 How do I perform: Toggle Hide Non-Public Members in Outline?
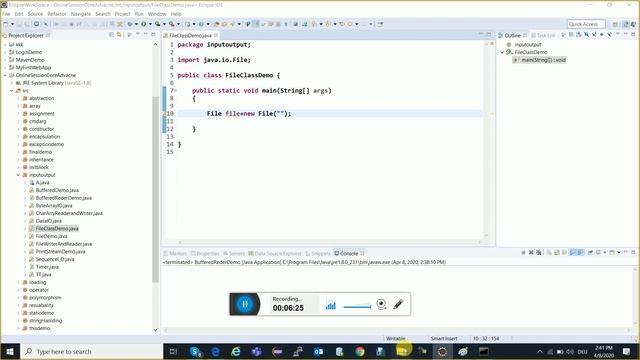pyautogui.click(x=602, y=35)
